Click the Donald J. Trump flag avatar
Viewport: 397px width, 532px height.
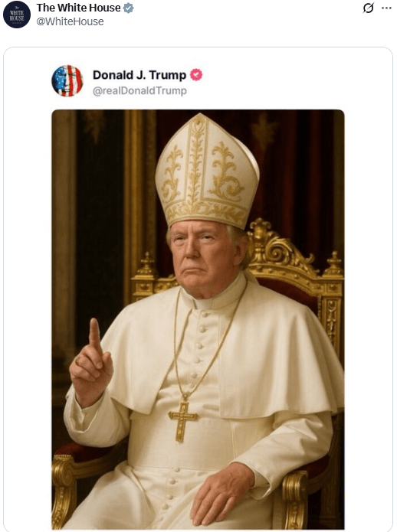point(67,80)
